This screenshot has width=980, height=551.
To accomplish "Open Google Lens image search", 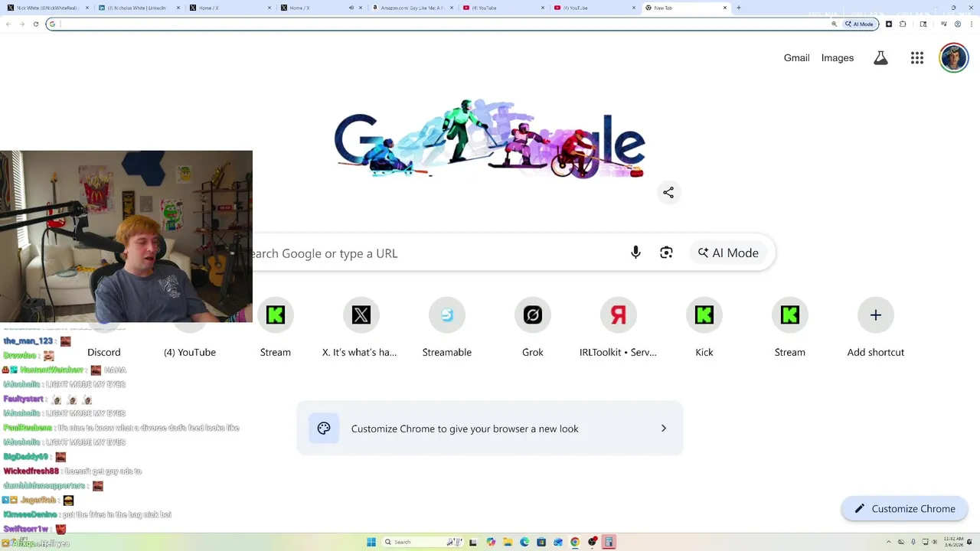I will 666,253.
